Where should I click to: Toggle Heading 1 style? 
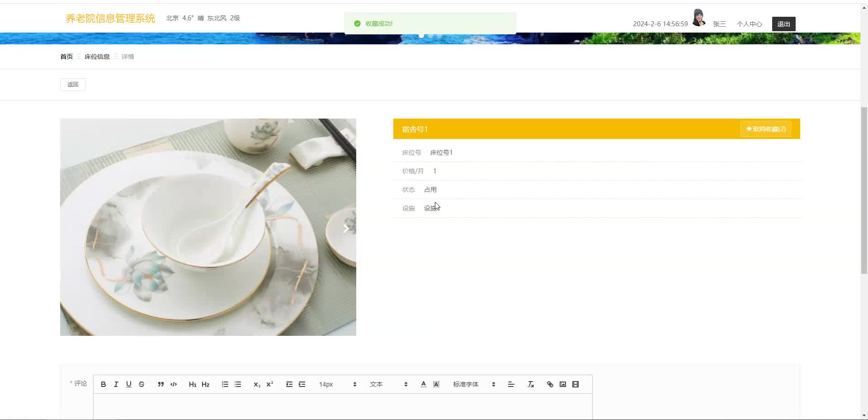click(x=193, y=384)
